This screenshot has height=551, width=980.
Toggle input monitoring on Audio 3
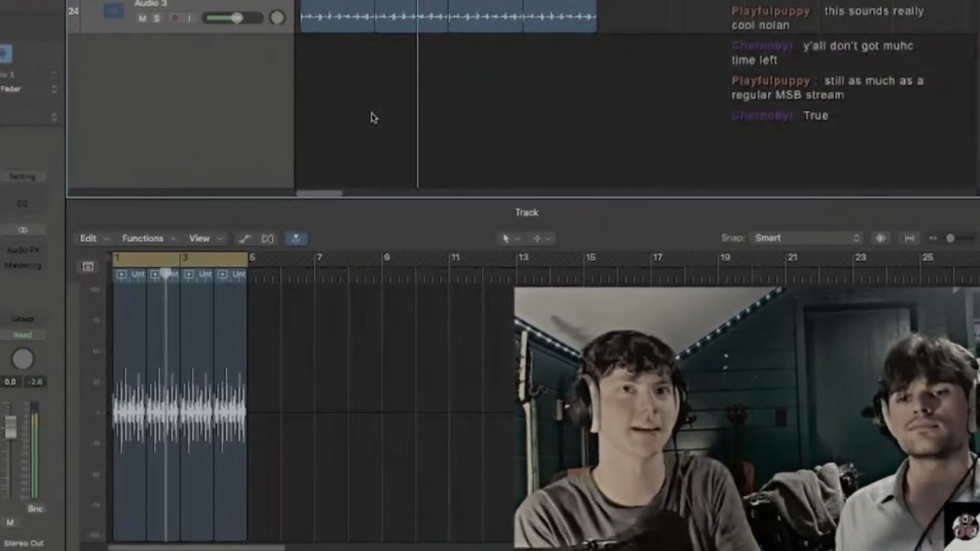pos(188,18)
